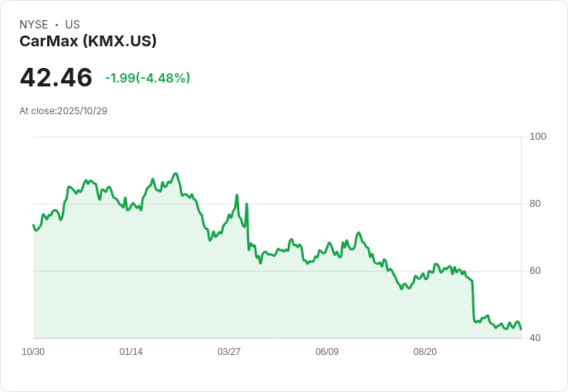This screenshot has width=568, height=392.
Task: Click the steep drop after 08/20
Action: tap(473, 301)
